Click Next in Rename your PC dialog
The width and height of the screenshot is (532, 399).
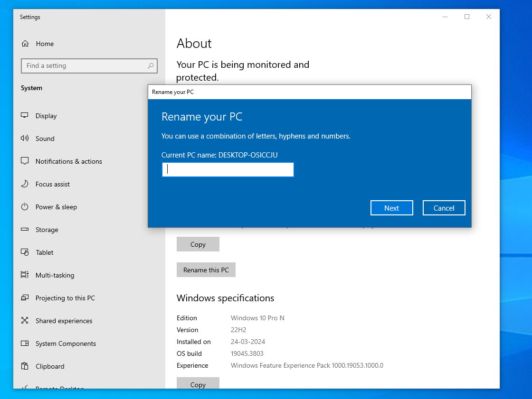click(x=391, y=208)
